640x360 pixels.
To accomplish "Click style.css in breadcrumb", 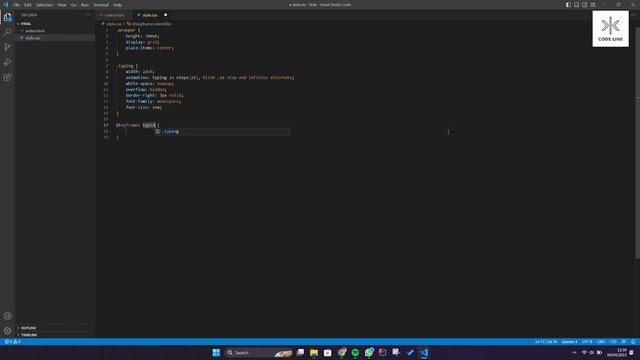I will point(114,24).
